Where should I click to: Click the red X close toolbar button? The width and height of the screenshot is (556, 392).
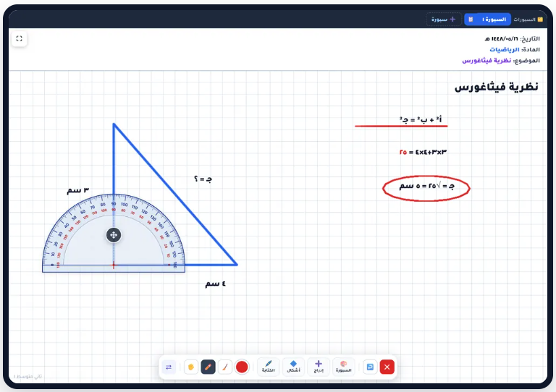(x=387, y=367)
